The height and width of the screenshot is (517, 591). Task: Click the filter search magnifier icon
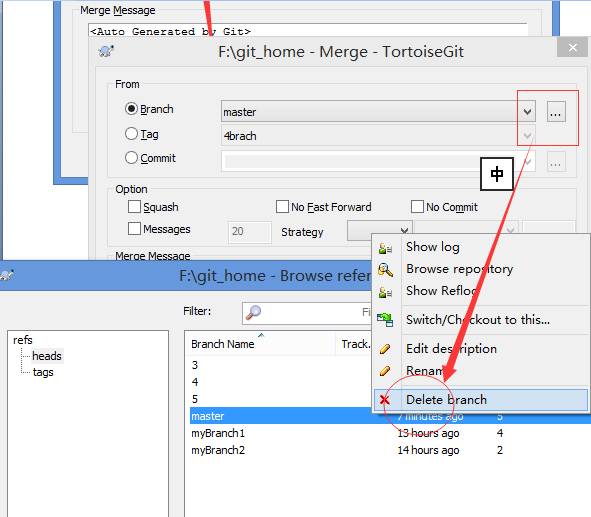pos(253,312)
